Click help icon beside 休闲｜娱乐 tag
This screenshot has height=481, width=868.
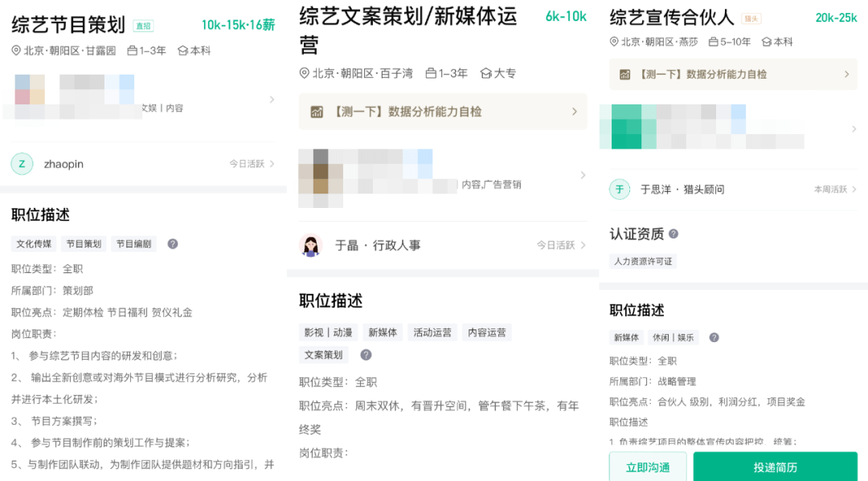coord(714,337)
